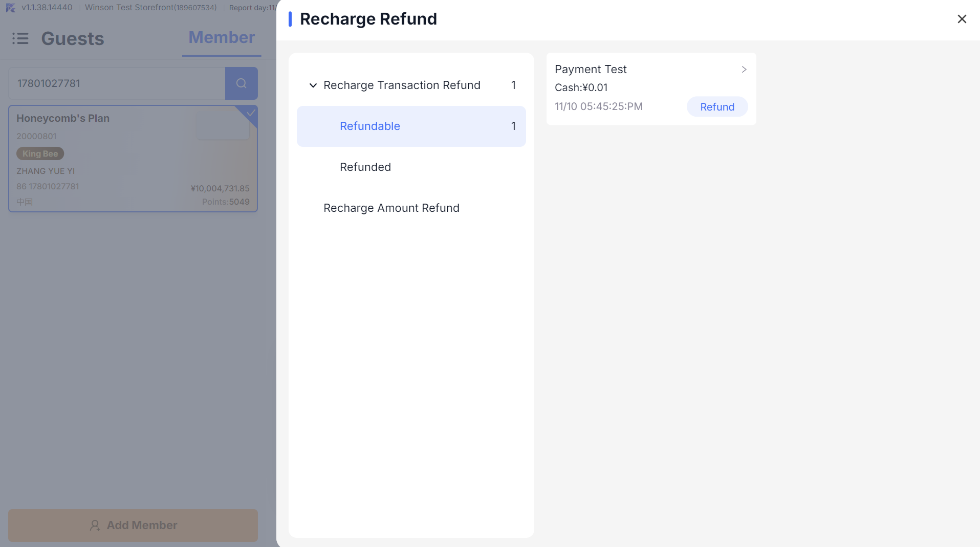Click the selected checkmark on member card

point(250,113)
